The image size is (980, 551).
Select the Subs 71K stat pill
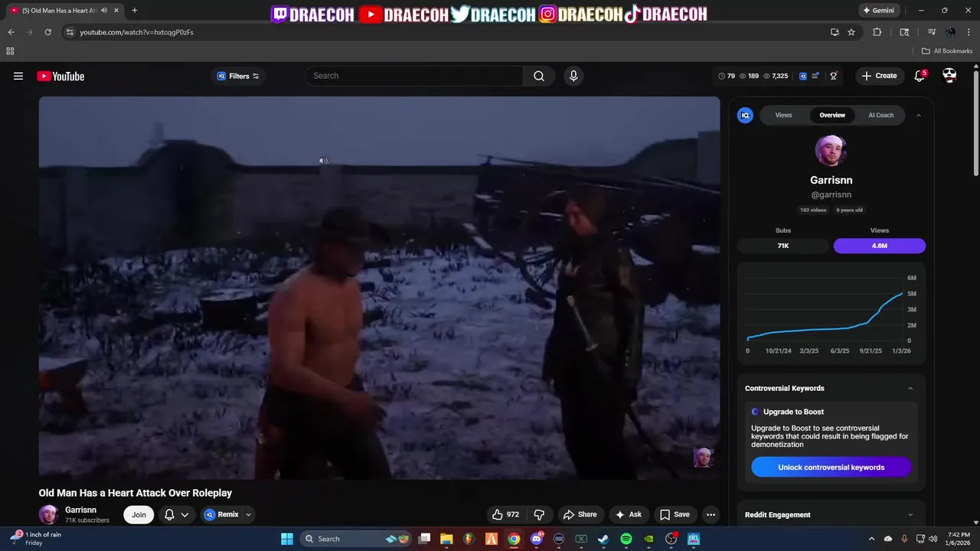tap(783, 246)
